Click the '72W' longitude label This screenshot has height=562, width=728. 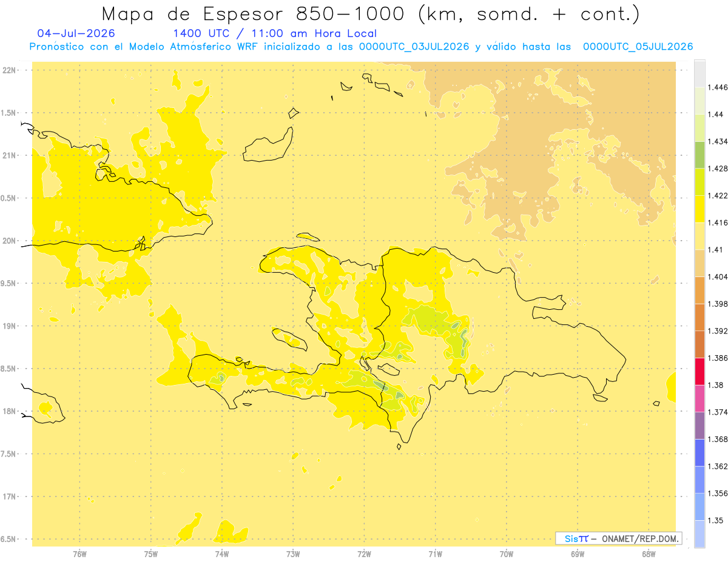tap(364, 554)
